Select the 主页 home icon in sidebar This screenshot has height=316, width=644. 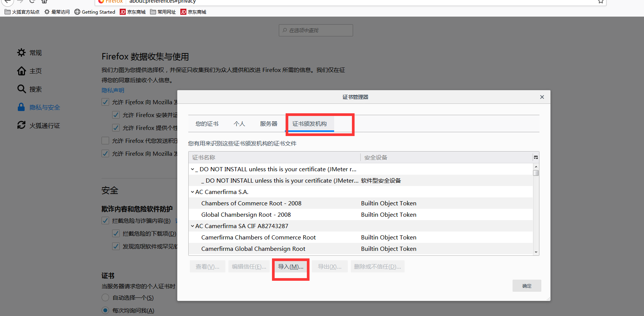coord(22,71)
